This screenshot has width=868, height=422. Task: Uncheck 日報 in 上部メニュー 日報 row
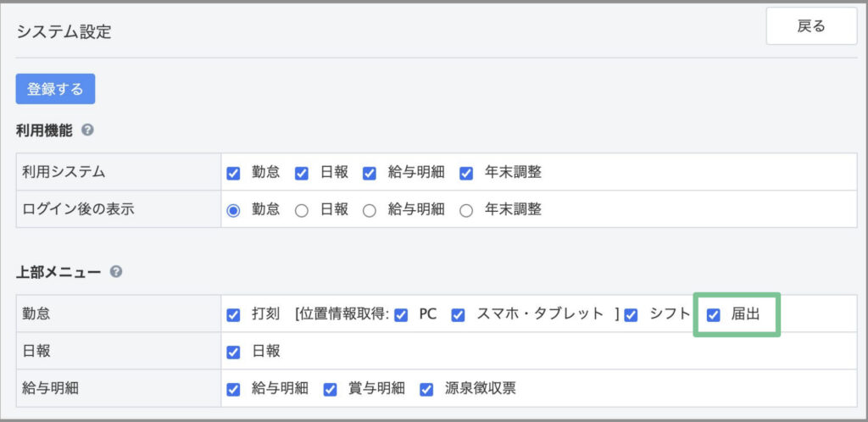[234, 353]
